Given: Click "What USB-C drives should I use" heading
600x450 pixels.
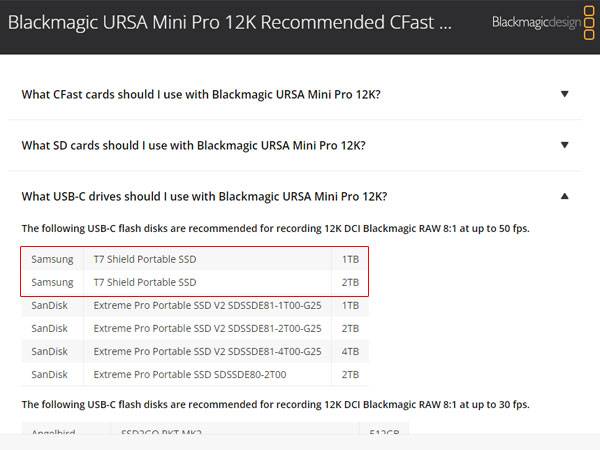Looking at the screenshot, I should pos(204,196).
